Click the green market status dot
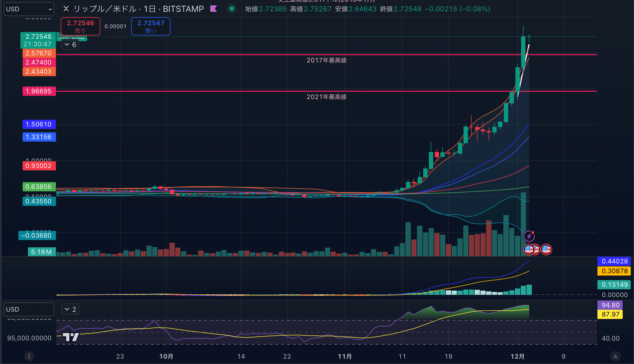634x364 pixels. point(231,9)
